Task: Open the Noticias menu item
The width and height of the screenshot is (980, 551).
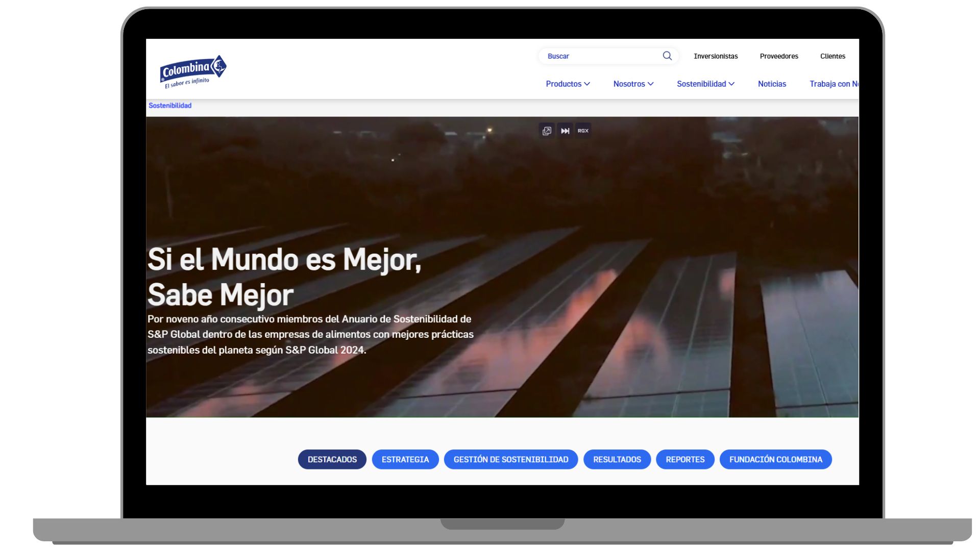Action: pyautogui.click(x=772, y=84)
